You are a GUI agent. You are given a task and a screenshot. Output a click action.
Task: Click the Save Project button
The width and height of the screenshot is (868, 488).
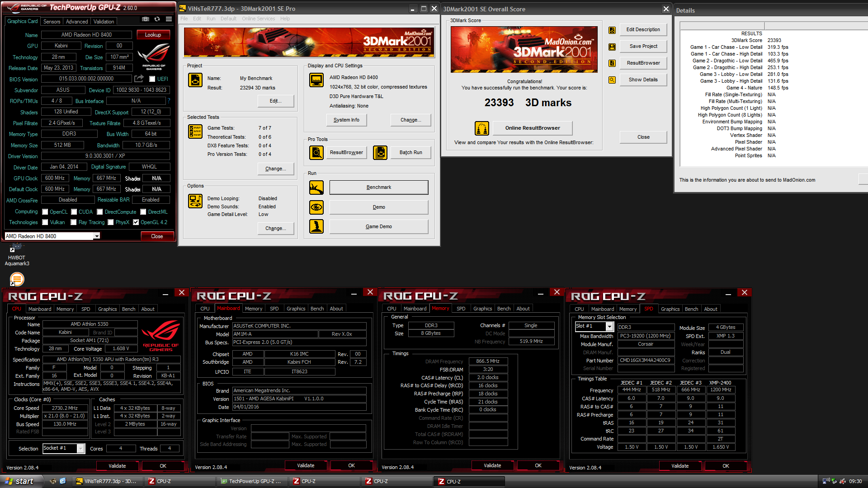[643, 47]
